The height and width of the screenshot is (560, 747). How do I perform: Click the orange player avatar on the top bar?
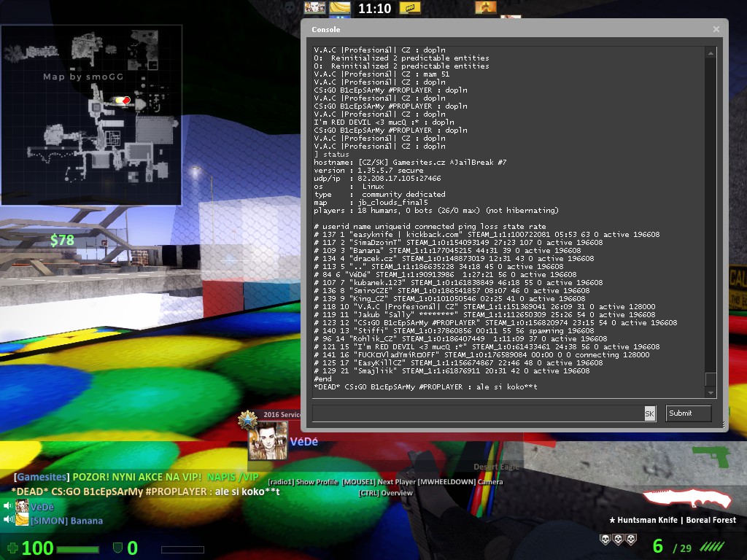[485, 7]
